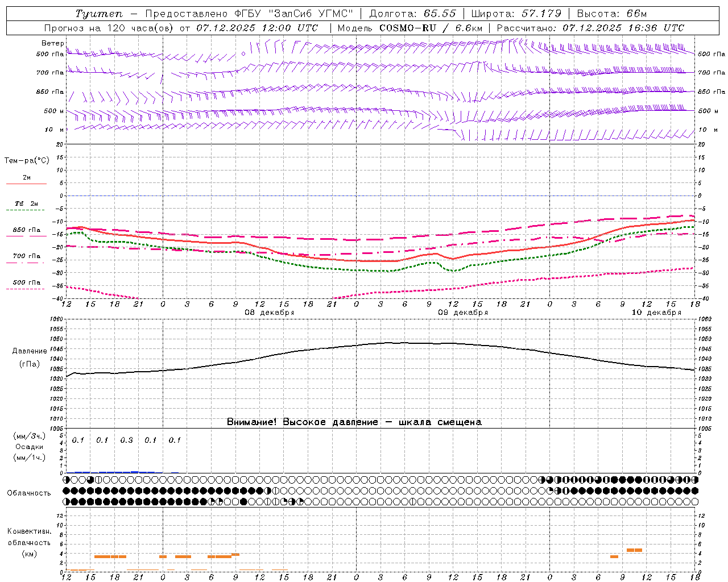Screen dimensions: 728x582
Task: Select the Тем-ра(°C) axis label
Action: 27,161
